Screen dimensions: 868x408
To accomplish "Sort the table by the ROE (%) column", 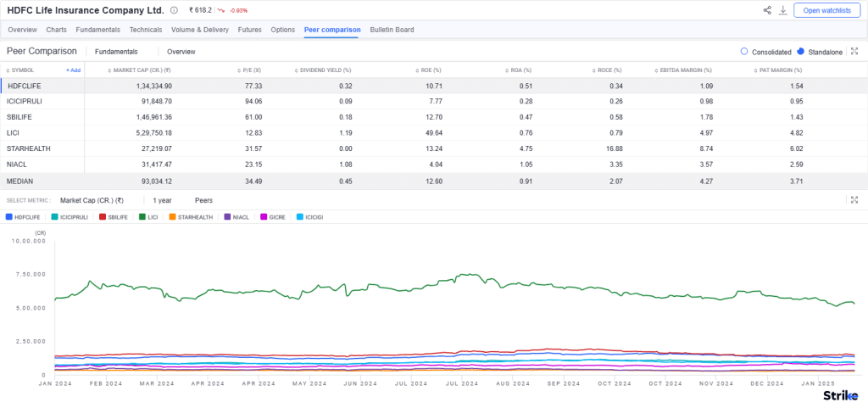I will [x=430, y=70].
